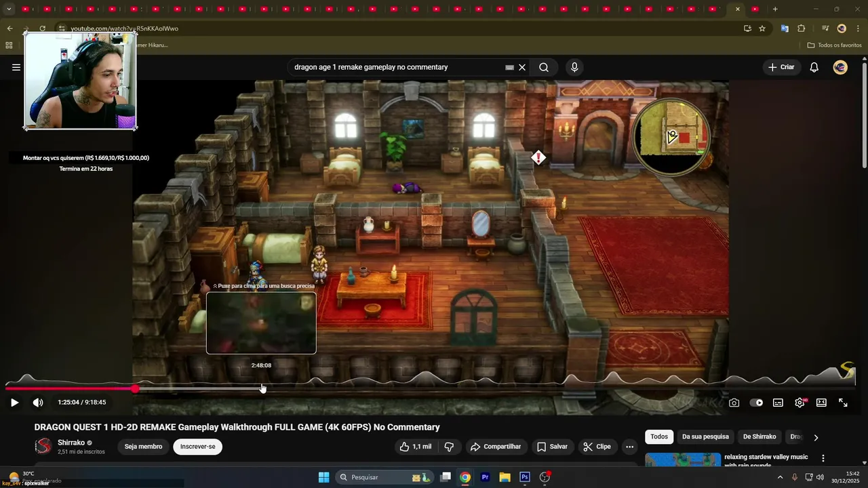Open File Explorer from the taskbar
868x488 pixels.
point(505,477)
